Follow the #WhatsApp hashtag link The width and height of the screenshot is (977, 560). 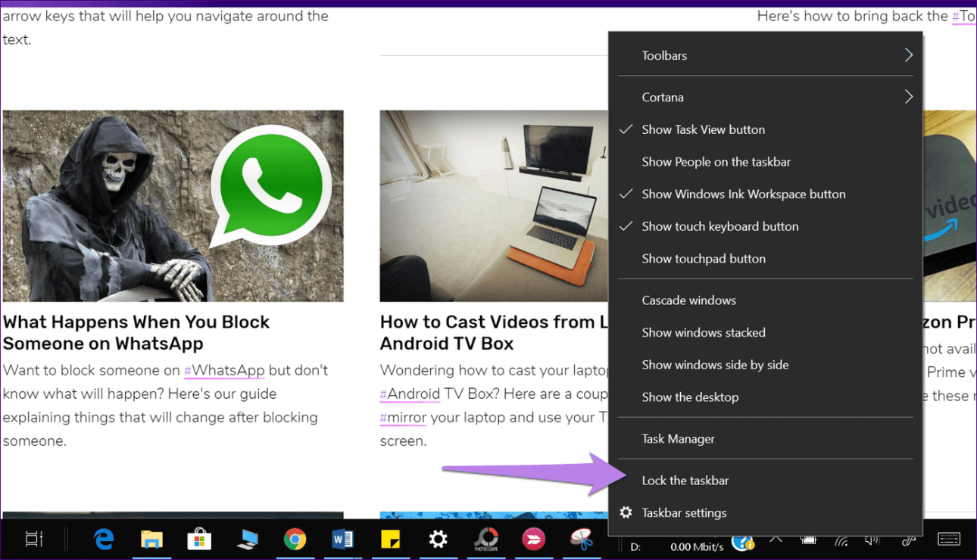tap(224, 371)
